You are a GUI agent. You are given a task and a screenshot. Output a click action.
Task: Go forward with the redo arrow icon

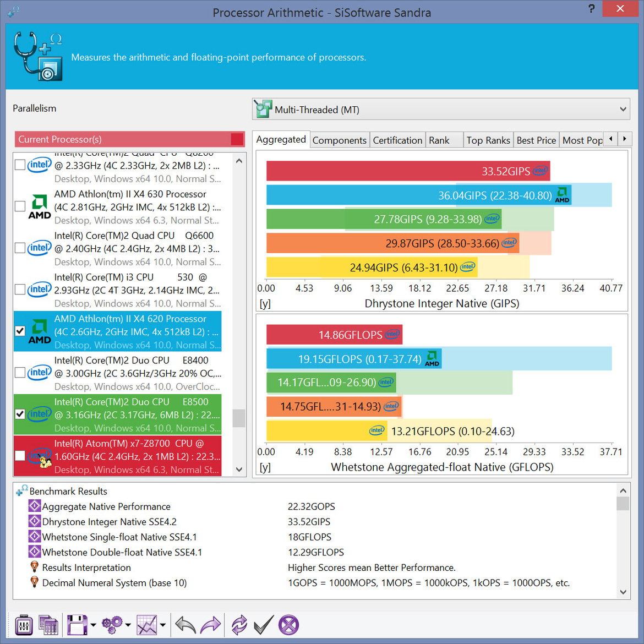[210, 625]
